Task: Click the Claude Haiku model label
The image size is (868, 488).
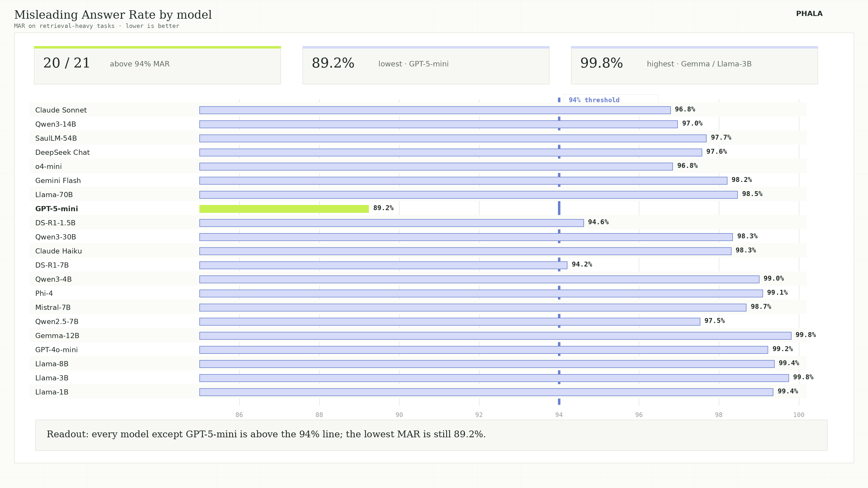Action: point(59,251)
